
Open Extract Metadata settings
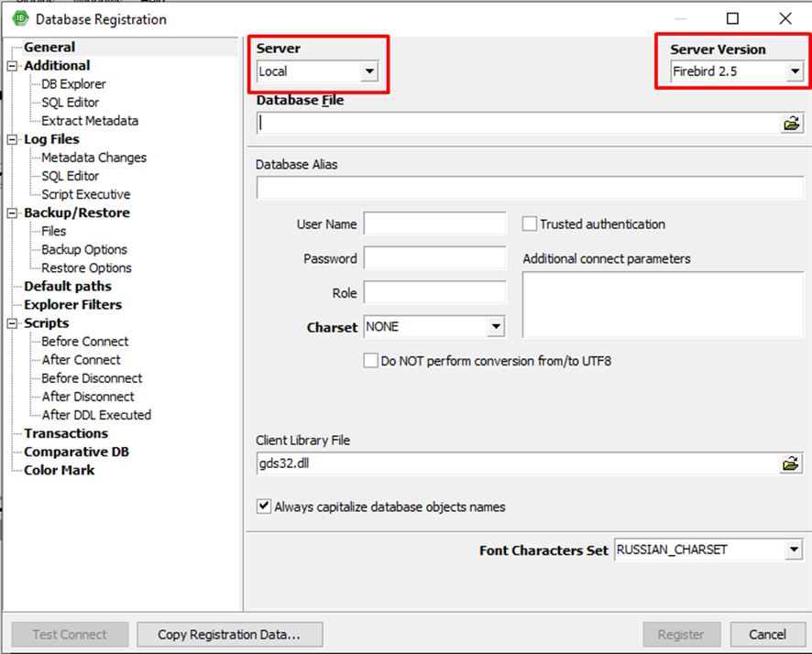(90, 121)
